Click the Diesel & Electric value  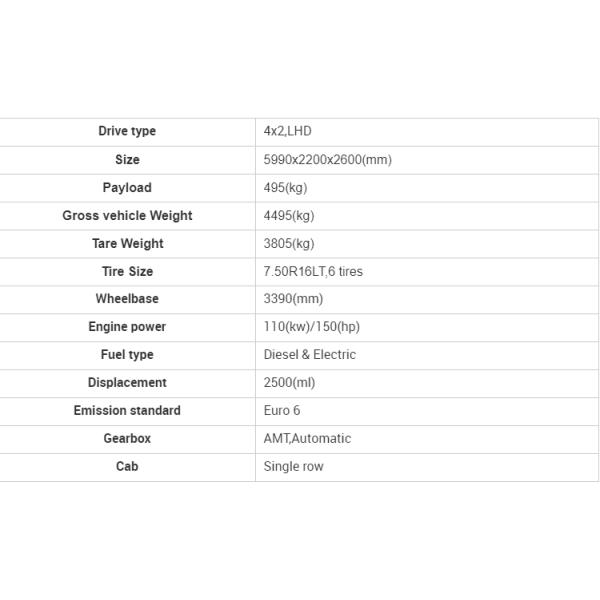[x=309, y=355]
